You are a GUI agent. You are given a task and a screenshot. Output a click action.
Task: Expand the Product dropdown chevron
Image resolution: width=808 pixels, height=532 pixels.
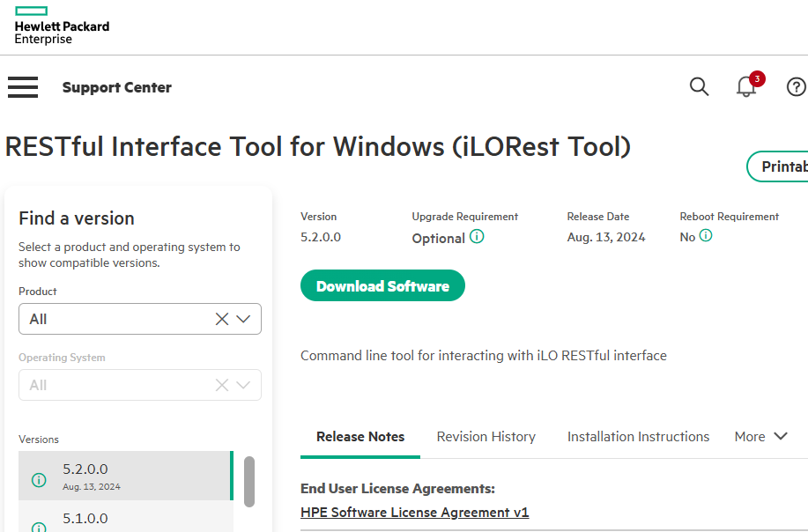(x=243, y=319)
